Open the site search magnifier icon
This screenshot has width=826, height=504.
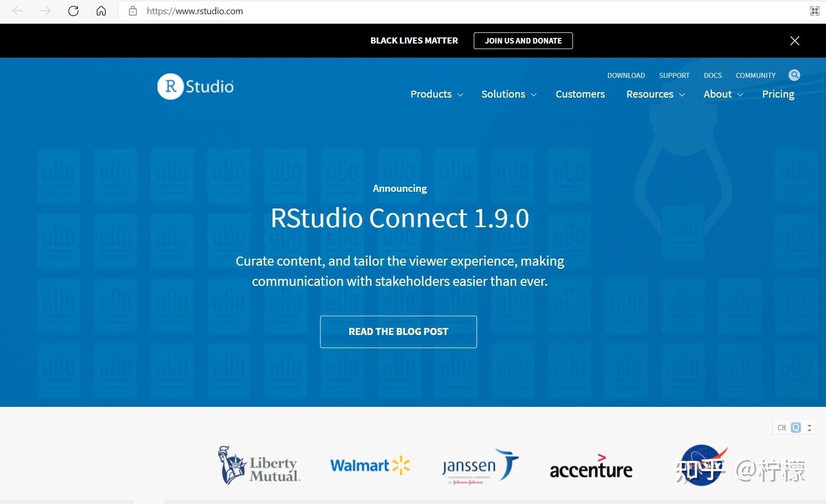coord(794,74)
